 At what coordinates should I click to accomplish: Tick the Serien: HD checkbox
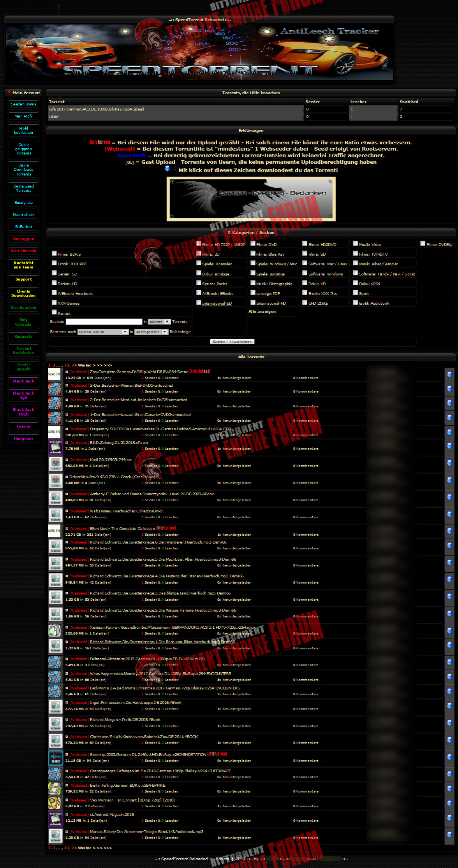(54, 283)
